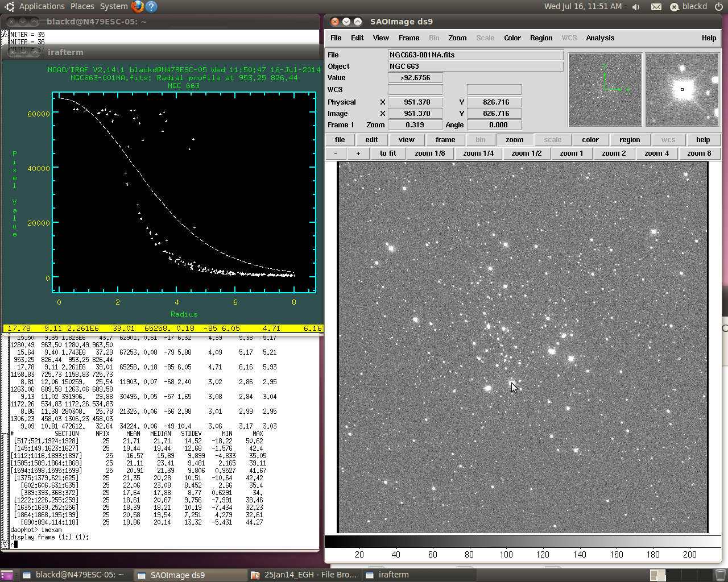Screen dimensions: 728x582
Task: Open the ds9 Analysis menu
Action: [x=600, y=38]
